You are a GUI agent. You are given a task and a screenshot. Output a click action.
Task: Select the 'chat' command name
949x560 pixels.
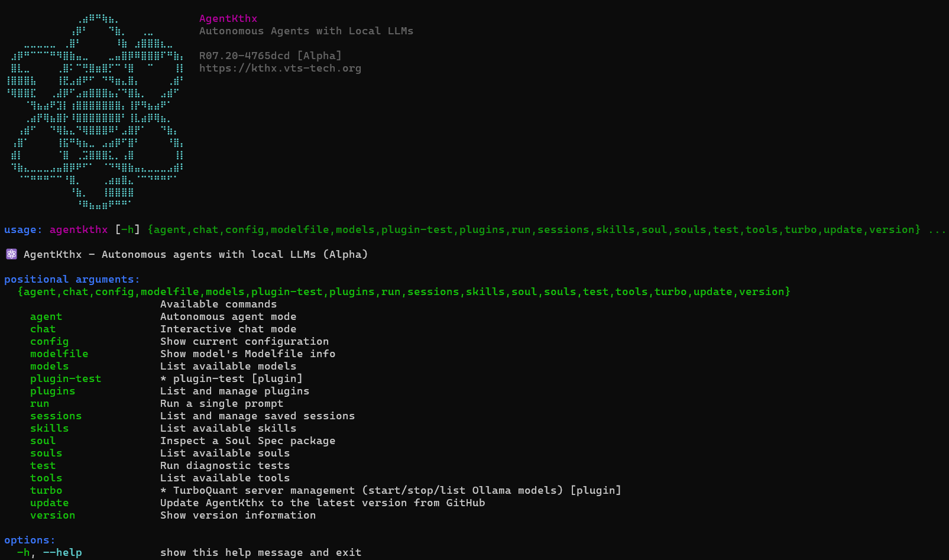coord(43,329)
